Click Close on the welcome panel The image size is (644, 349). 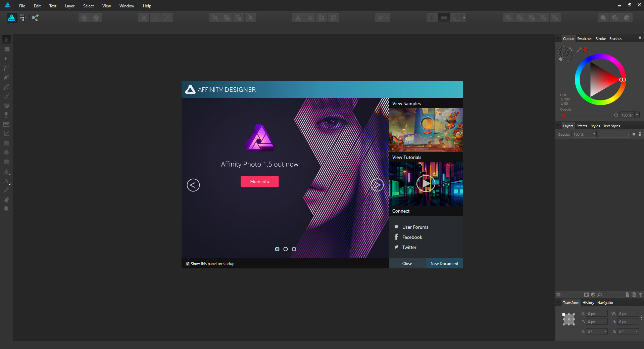point(407,264)
